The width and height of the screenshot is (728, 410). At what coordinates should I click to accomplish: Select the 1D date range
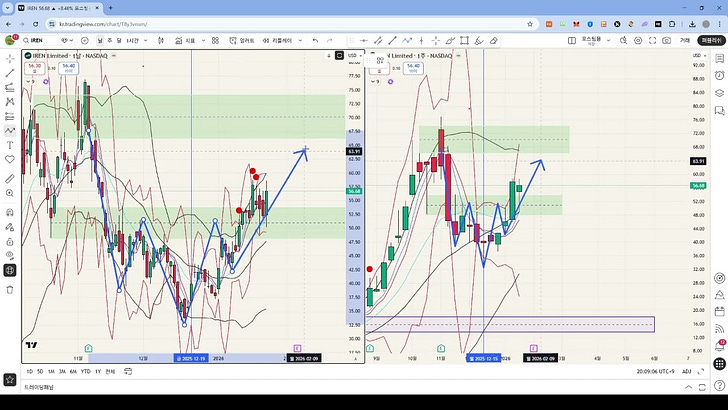[x=30, y=371]
